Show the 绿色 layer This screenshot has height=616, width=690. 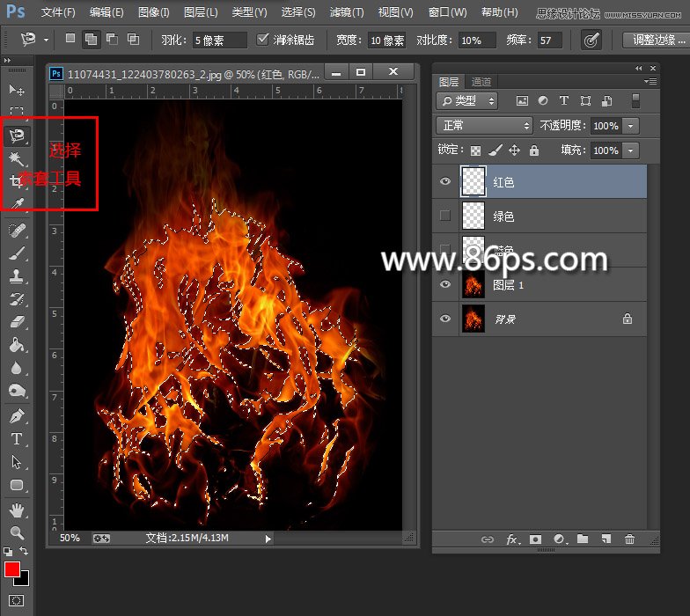(x=445, y=215)
